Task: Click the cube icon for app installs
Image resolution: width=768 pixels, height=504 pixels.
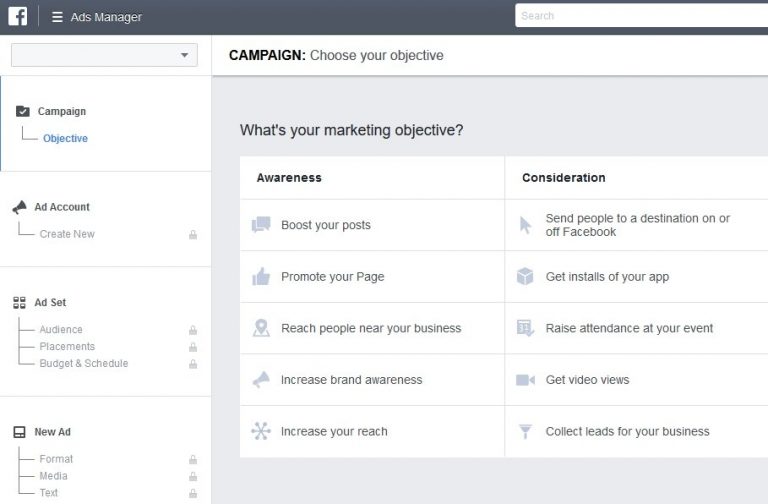Action: tap(525, 276)
